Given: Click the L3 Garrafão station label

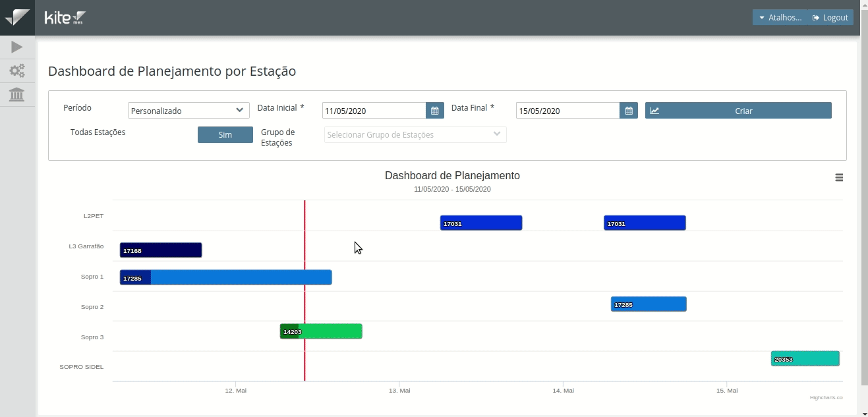Looking at the screenshot, I should (86, 246).
